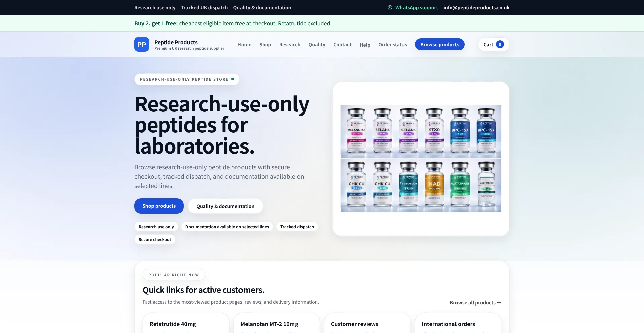Open the Cart button
Image resolution: width=644 pixels, height=333 pixels.
pos(493,44)
